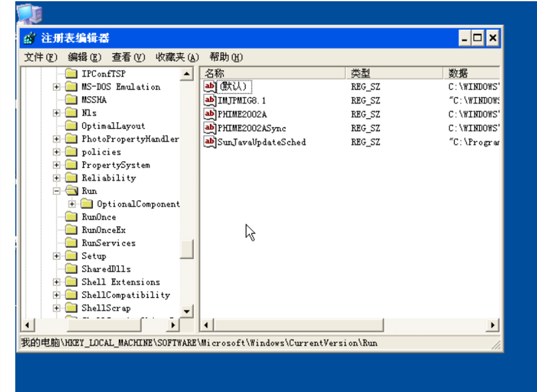Click the 数据 column header
Image resolution: width=537 pixels, height=392 pixels.
coord(471,73)
